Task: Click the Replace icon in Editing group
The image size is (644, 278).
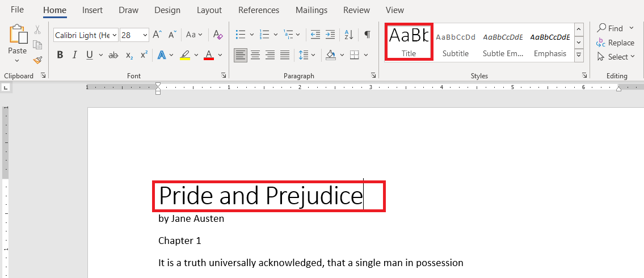Action: point(601,43)
